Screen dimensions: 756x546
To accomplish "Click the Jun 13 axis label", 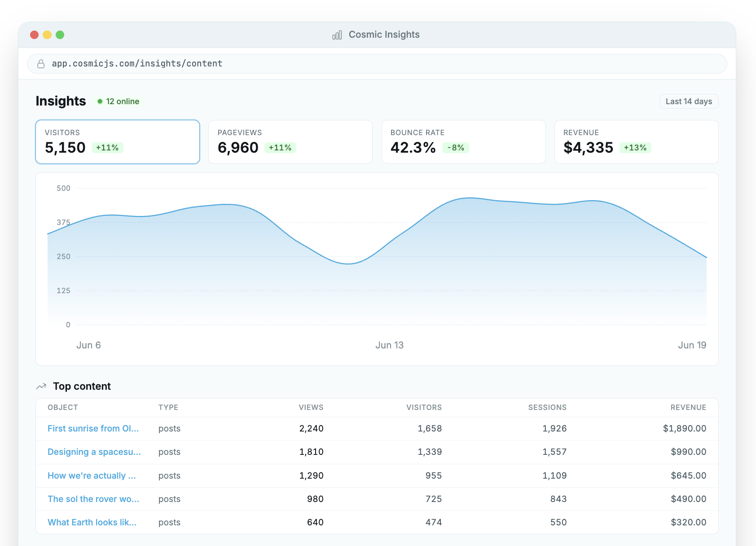I will tap(390, 345).
